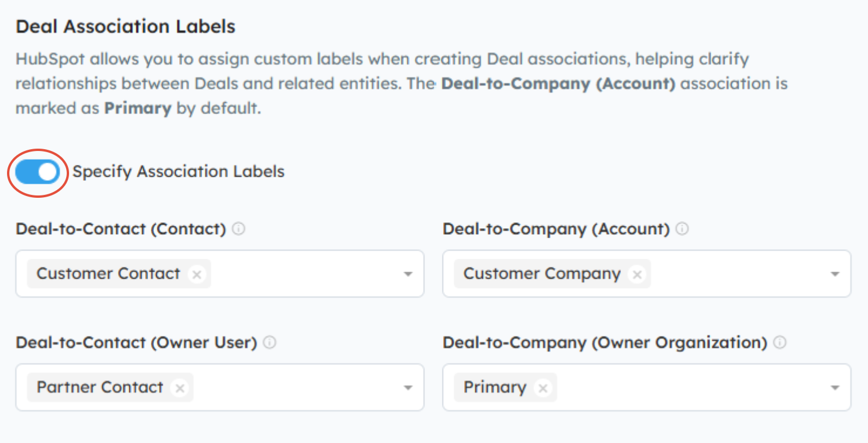Viewport: 868px width, 443px height.
Task: Click empty space inside Deal-to-Company (Owner Organization) field
Action: tap(691, 388)
